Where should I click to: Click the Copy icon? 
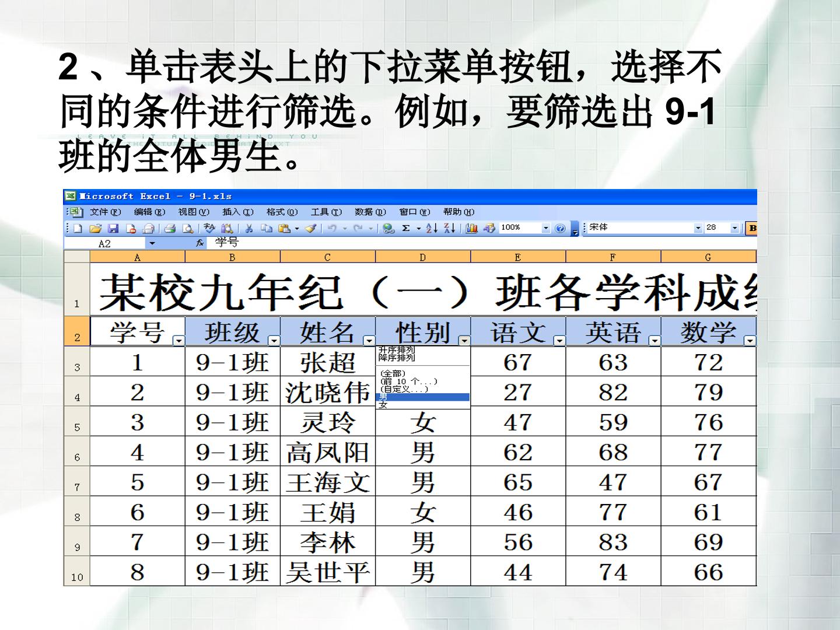coord(266,228)
